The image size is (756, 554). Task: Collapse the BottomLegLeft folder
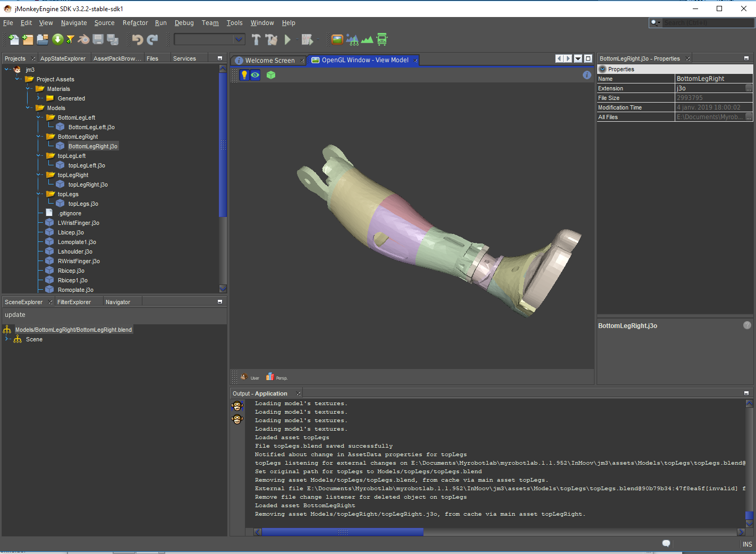(39, 117)
